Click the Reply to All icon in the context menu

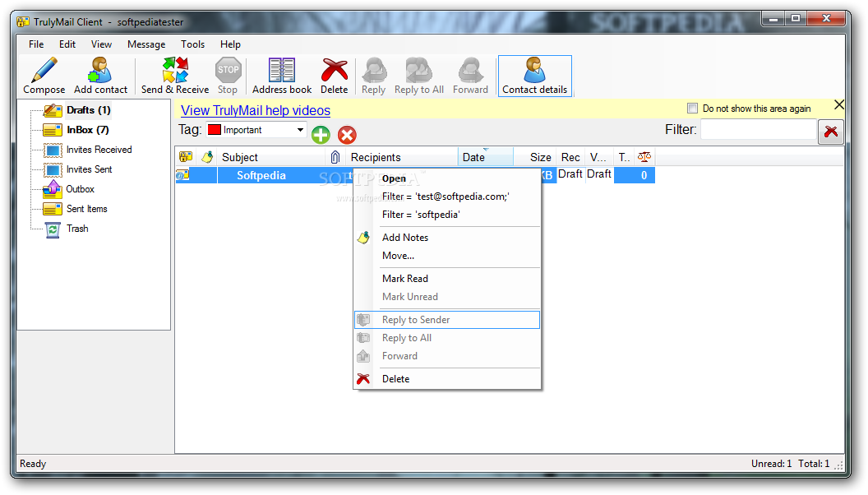pos(363,338)
